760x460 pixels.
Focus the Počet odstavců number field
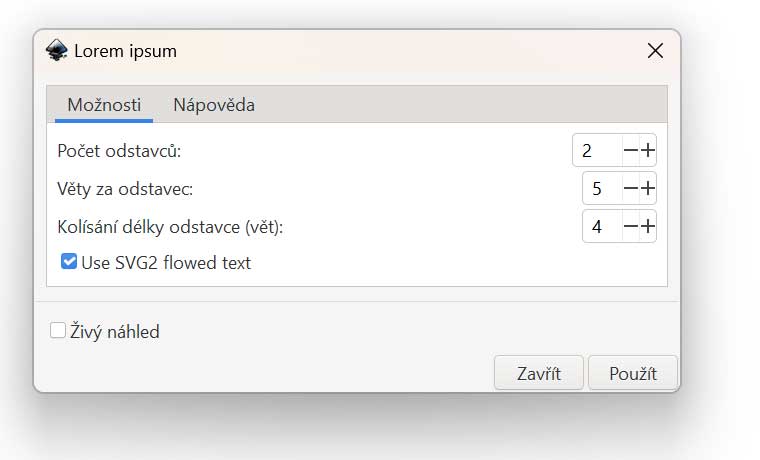596,151
